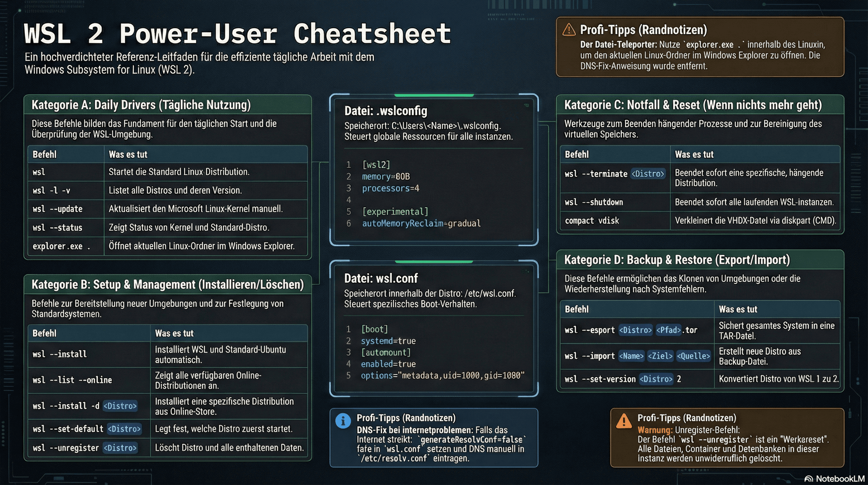Click the WSL 2 Power-User Cheatsheet title
The width and height of the screenshot is (868, 485).
tap(237, 33)
